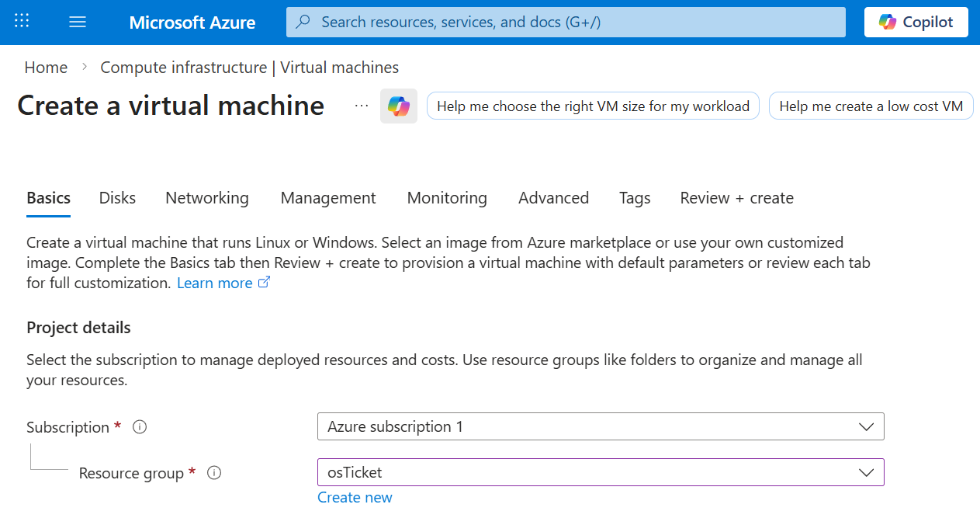Click the Copilot icon beside the page title
Screen dimensions: 980x532
(x=399, y=106)
